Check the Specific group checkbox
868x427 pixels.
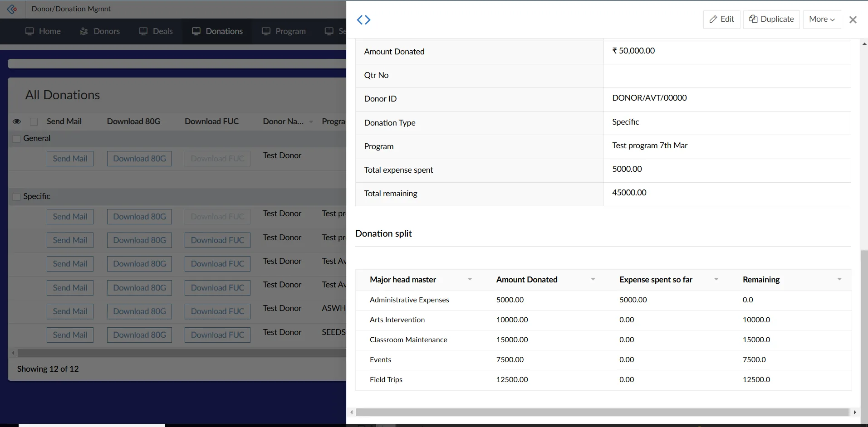(16, 197)
